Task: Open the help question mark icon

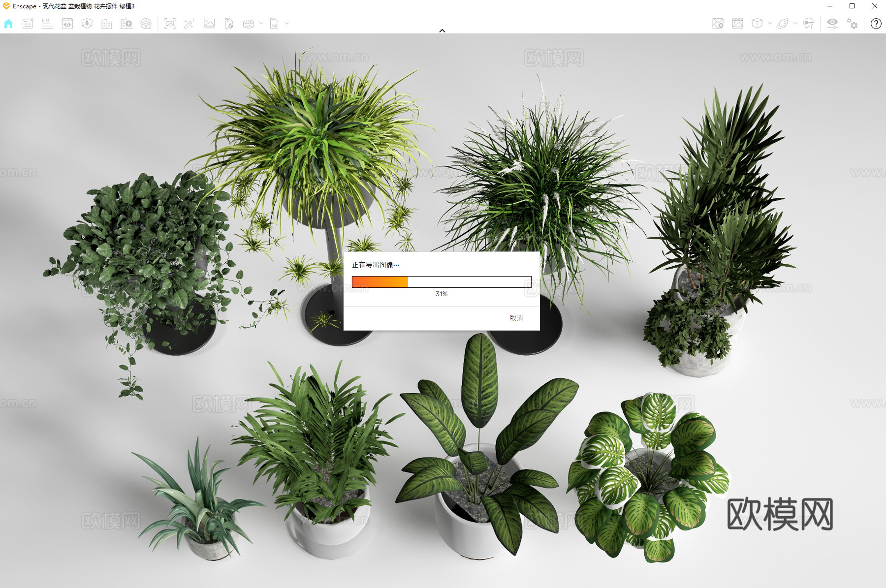Action: pyautogui.click(x=876, y=24)
